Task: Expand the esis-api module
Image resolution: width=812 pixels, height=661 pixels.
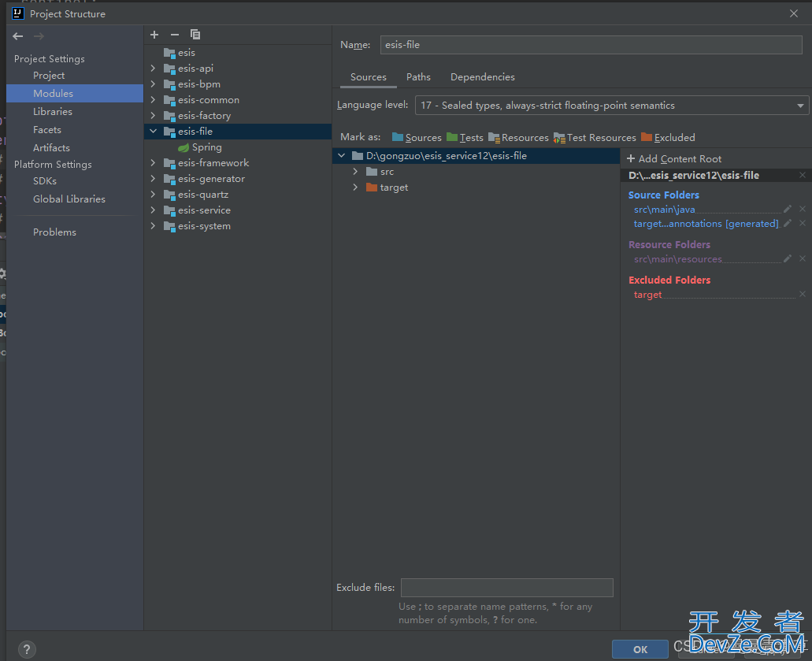Action: 153,68
